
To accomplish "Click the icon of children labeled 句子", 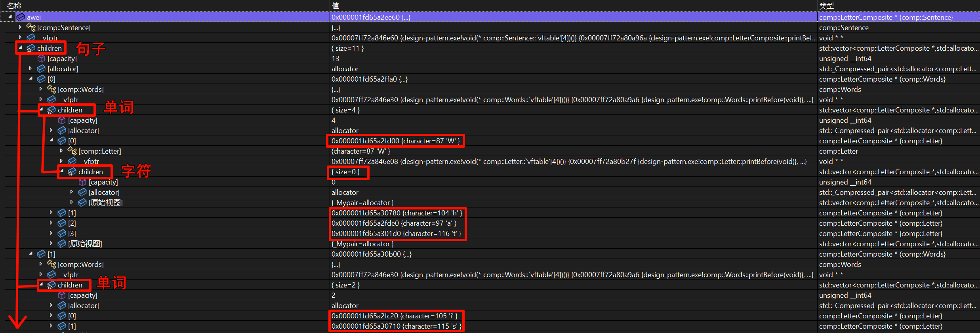I will [31, 48].
